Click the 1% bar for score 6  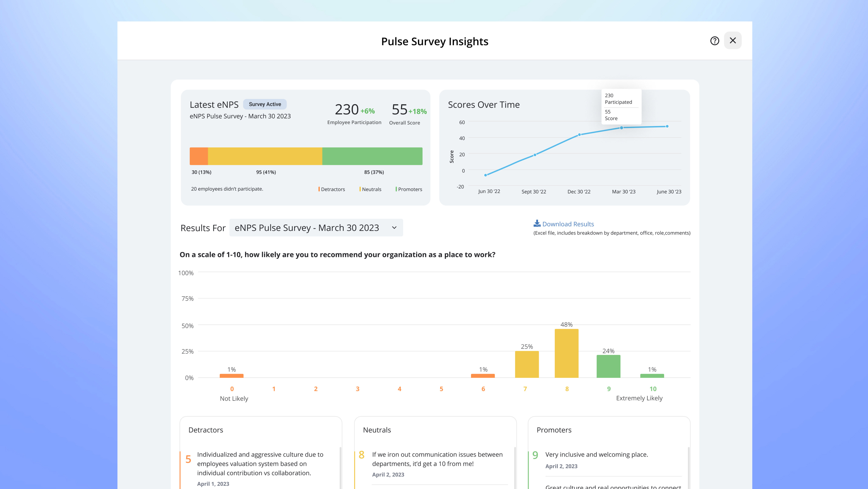(483, 376)
